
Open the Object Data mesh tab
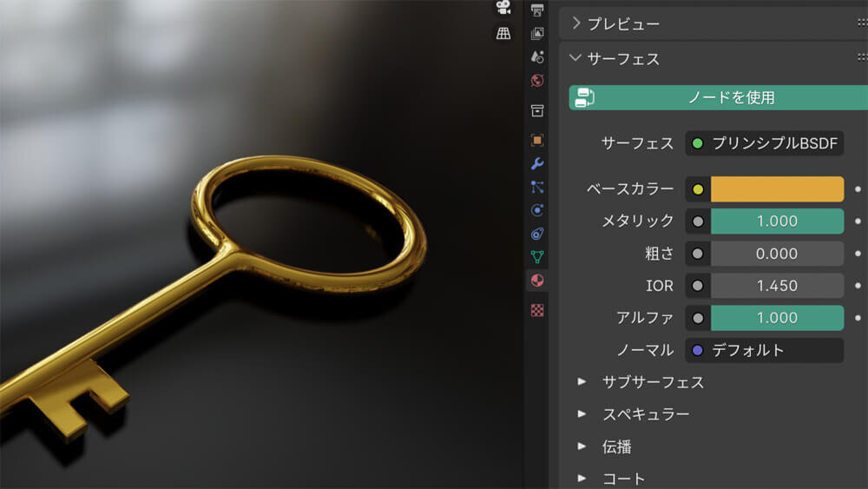(x=537, y=257)
